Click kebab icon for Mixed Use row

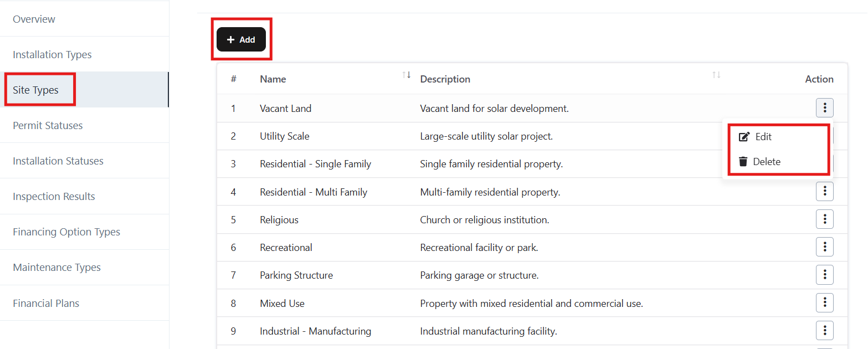coord(824,302)
